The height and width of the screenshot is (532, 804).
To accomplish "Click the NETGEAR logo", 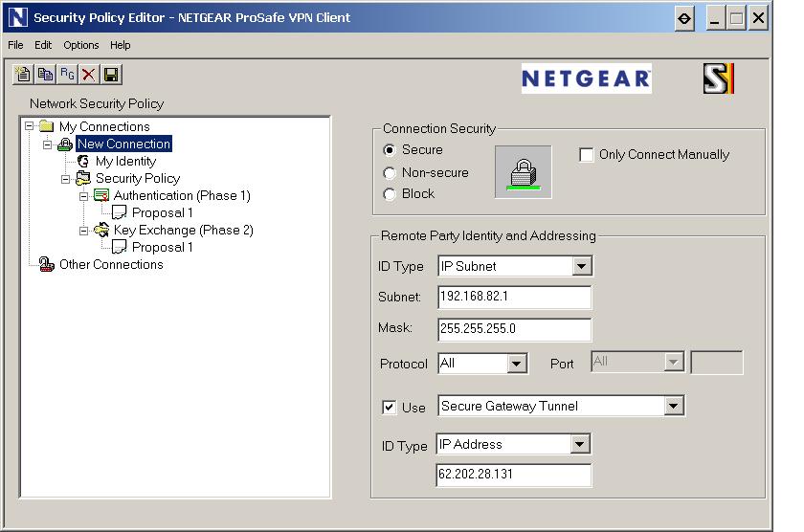I will pos(586,78).
